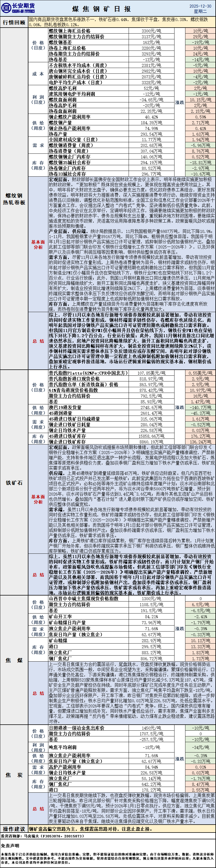Click the value 3300元/吨
Viewport: 216px width, 868px height.
point(151,31)
